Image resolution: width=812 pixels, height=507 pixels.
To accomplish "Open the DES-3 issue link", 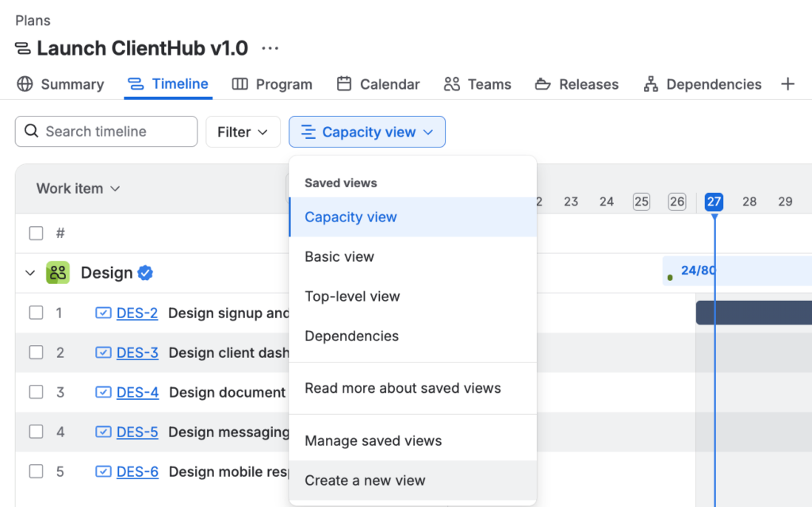I will [x=137, y=353].
